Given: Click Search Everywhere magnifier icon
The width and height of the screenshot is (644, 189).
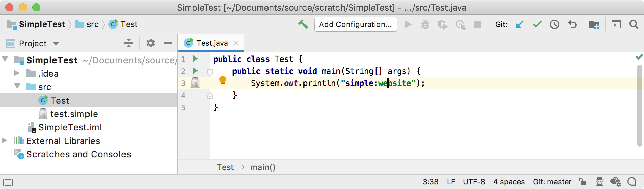Looking at the screenshot, I should tap(634, 24).
